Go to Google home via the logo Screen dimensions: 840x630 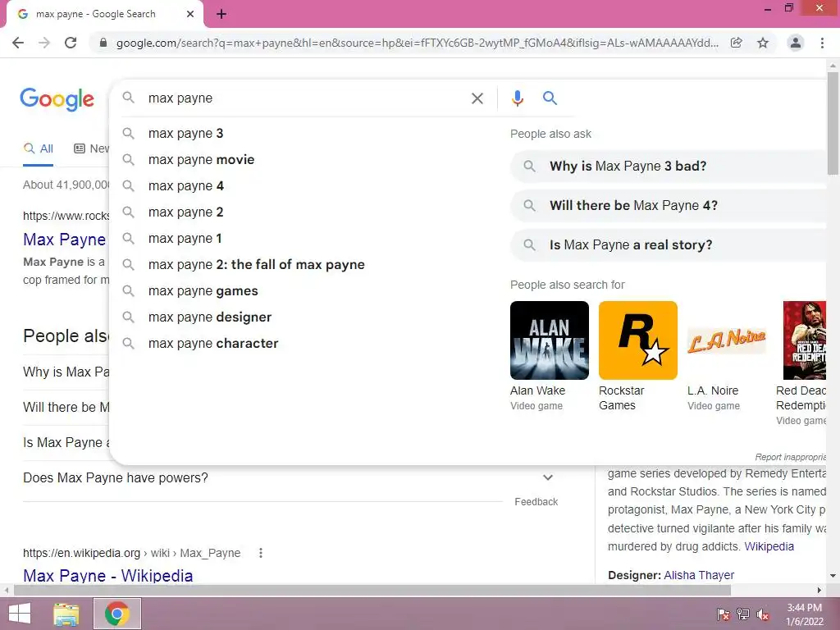57,99
